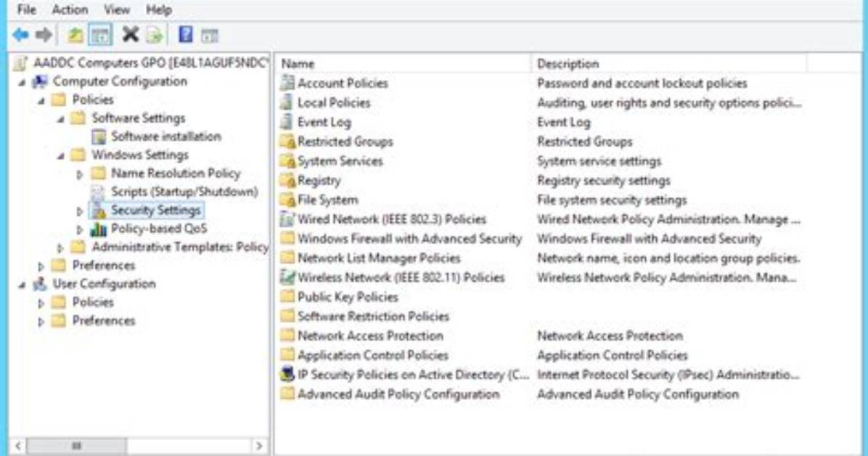Screen dimensions: 868x456
Task: Expand Preferences under Computer Configuration
Action: [x=41, y=266]
